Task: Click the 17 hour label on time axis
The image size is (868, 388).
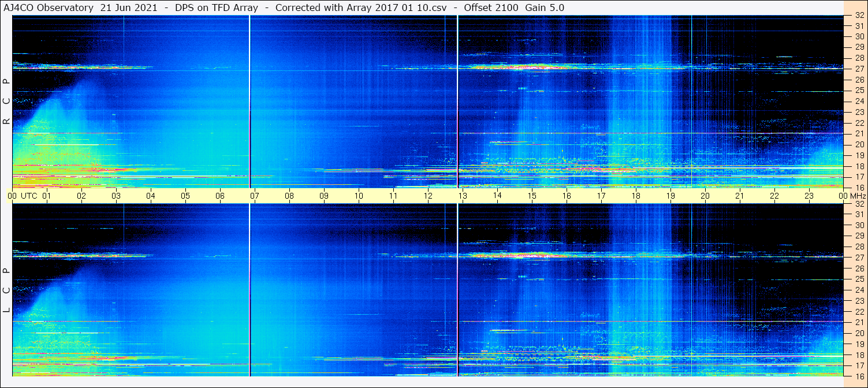Action: coord(601,196)
